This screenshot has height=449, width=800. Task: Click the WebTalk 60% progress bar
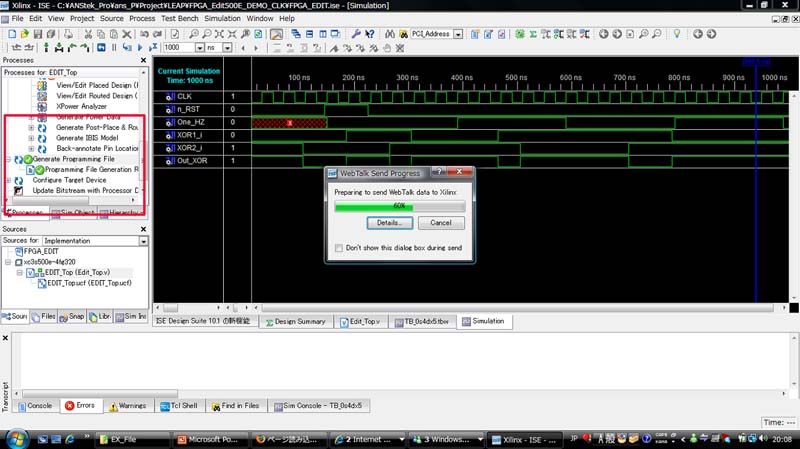coord(399,206)
